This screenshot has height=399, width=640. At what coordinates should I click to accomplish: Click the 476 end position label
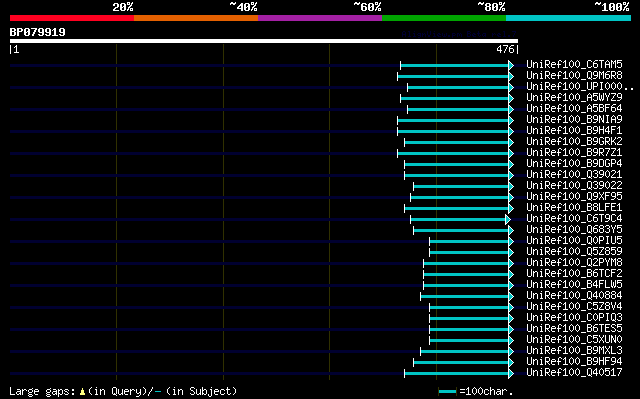click(x=505, y=49)
